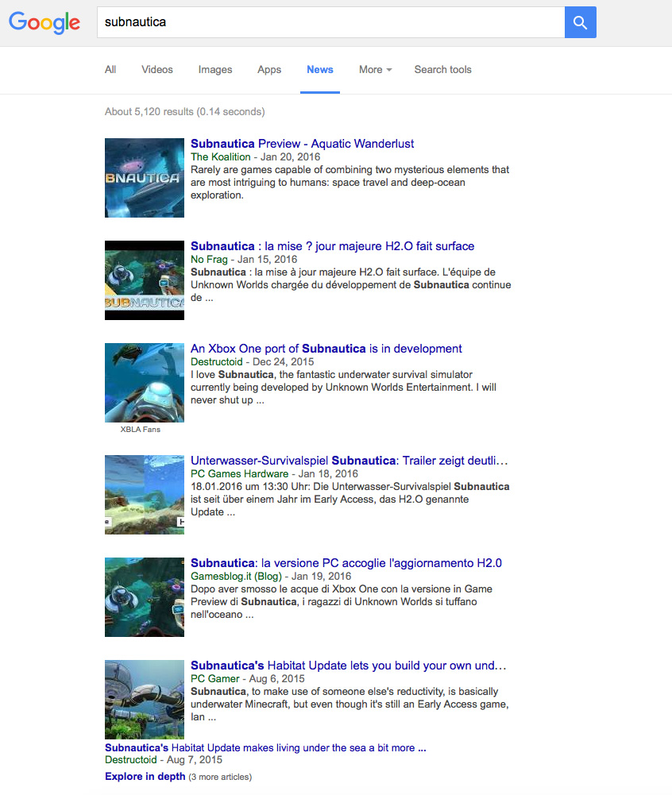Switch to the Videos tab

click(157, 69)
